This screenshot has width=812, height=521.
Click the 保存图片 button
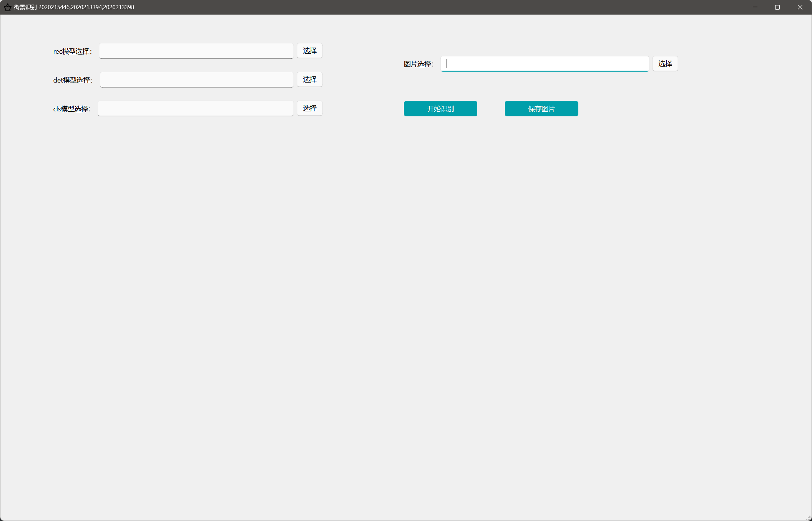click(541, 109)
